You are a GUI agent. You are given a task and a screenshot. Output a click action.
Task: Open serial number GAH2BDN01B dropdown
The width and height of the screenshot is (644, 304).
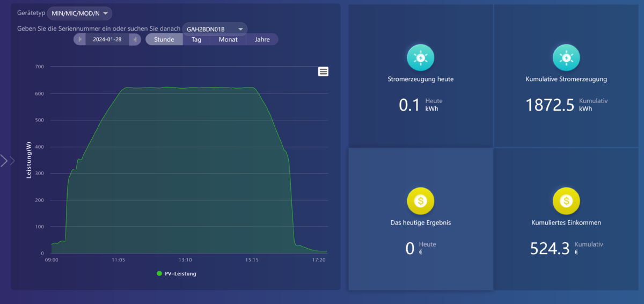tap(215, 28)
